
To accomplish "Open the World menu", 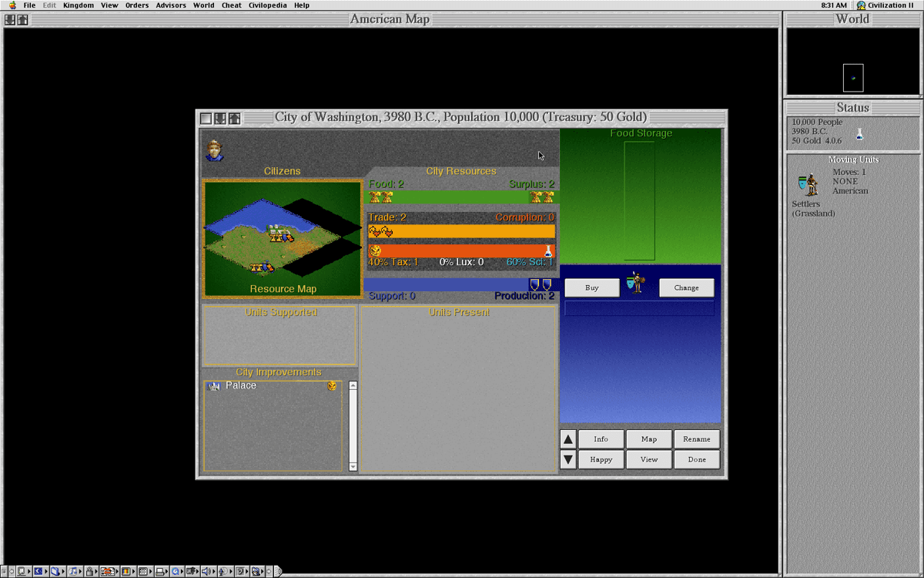I will pos(204,5).
